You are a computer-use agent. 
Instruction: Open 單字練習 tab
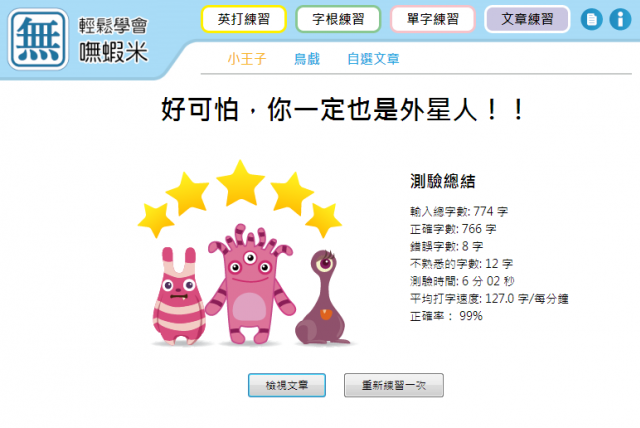(x=433, y=19)
